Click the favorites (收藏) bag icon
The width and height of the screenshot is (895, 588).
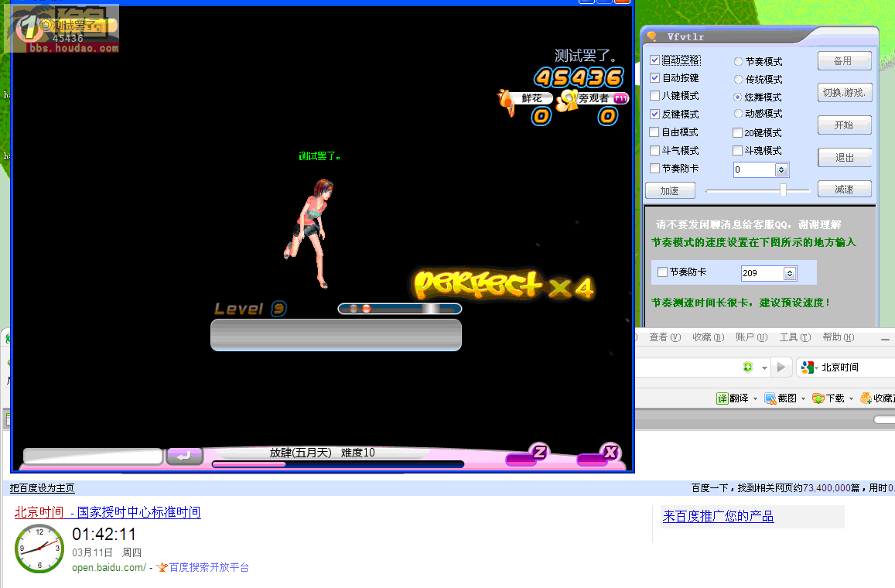[x=866, y=398]
